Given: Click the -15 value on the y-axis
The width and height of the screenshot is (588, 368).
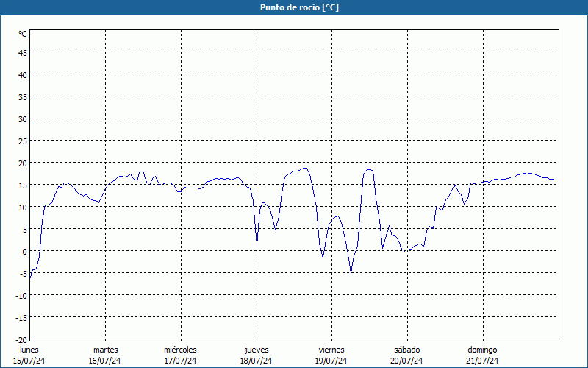Looking at the screenshot, I should 21,317.
